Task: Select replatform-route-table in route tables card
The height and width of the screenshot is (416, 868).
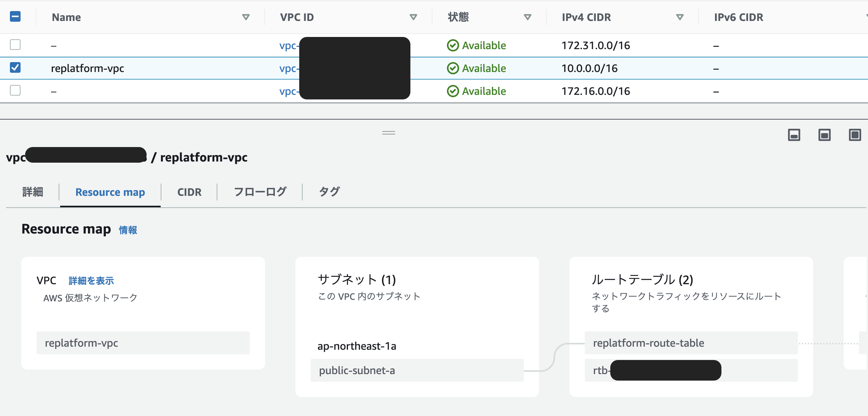Action: [x=691, y=343]
